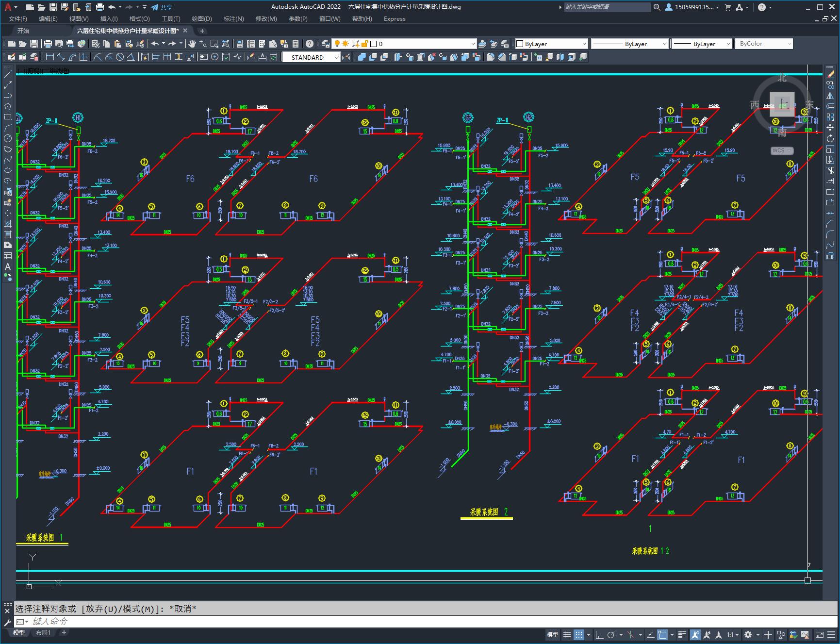Toggle object snap tracking in the status bar

650,634
